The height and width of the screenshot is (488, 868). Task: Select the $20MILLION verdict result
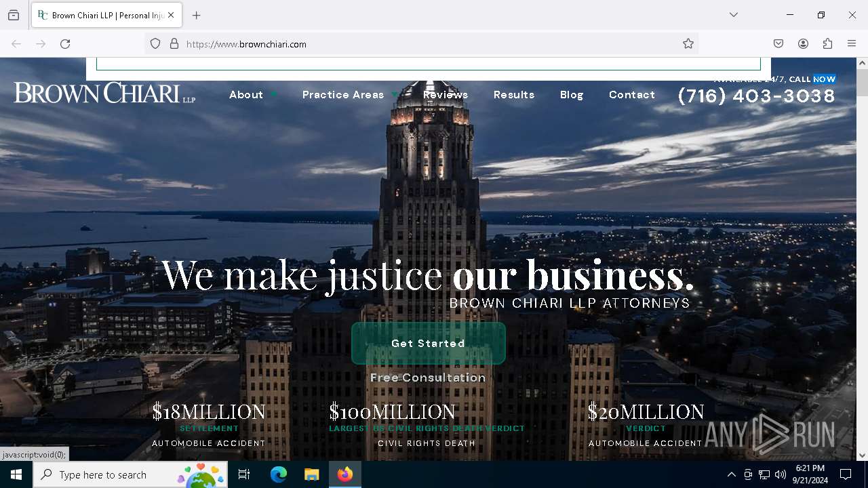pyautogui.click(x=646, y=426)
